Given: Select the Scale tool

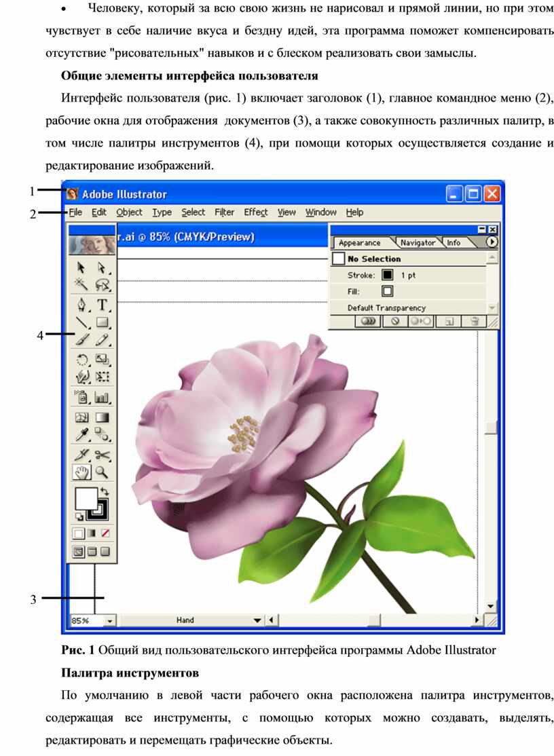Looking at the screenshot, I should point(103,360).
